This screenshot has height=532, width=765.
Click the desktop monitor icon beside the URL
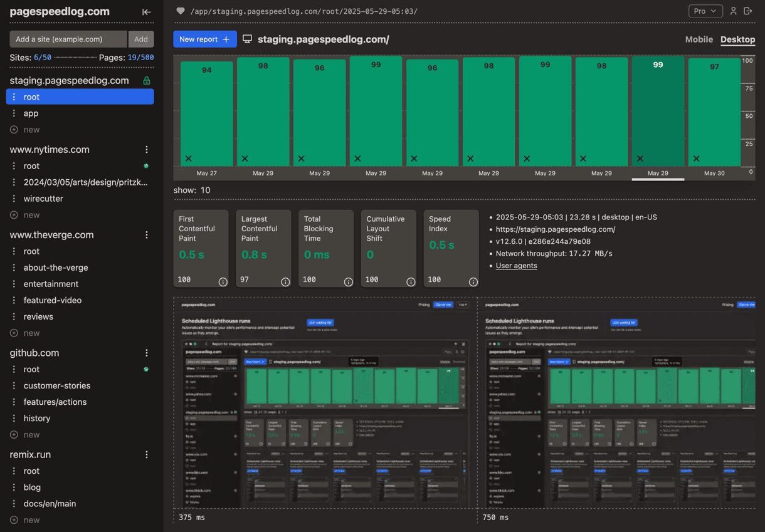[247, 39]
